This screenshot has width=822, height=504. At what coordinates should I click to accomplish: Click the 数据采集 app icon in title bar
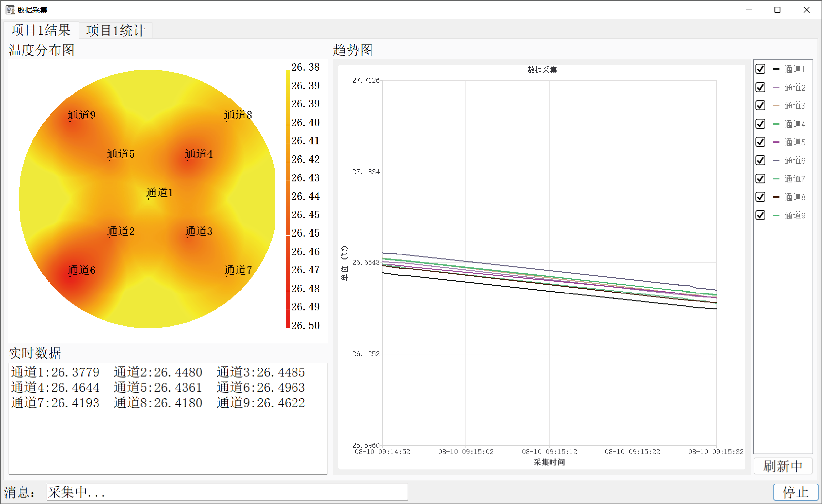coord(10,10)
